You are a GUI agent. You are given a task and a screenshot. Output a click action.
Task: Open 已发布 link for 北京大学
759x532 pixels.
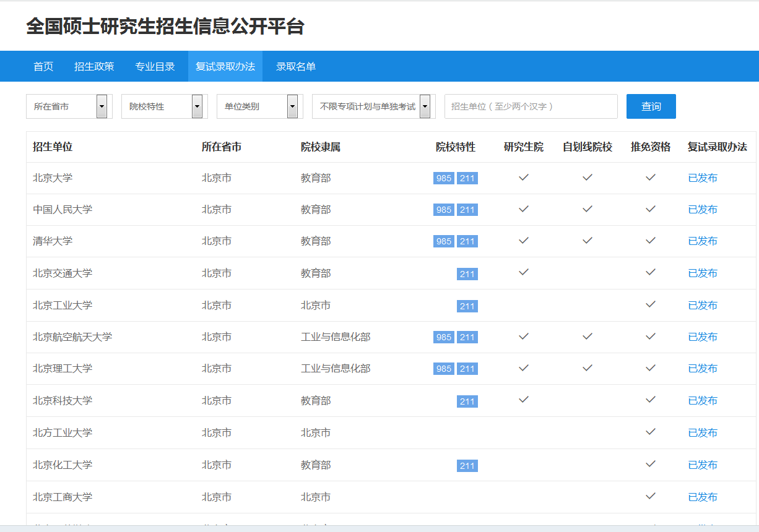coord(703,178)
